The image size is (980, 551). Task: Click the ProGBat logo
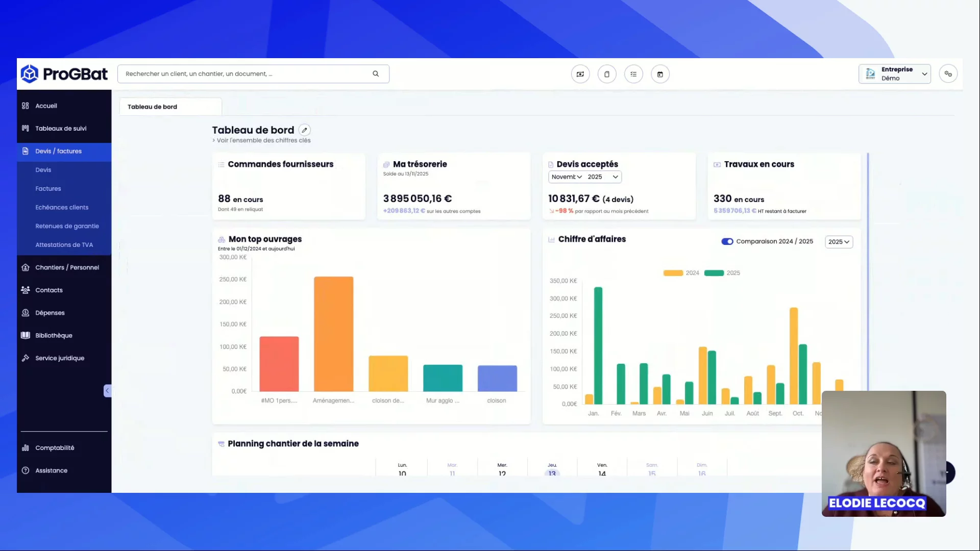pos(64,74)
